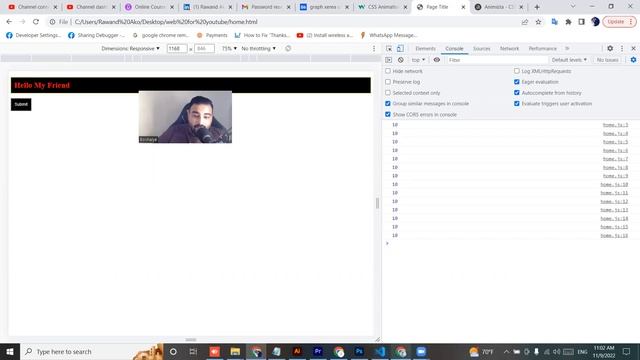640x360 pixels.
Task: Switch to the Online Course browser tab
Action: coord(150,7)
